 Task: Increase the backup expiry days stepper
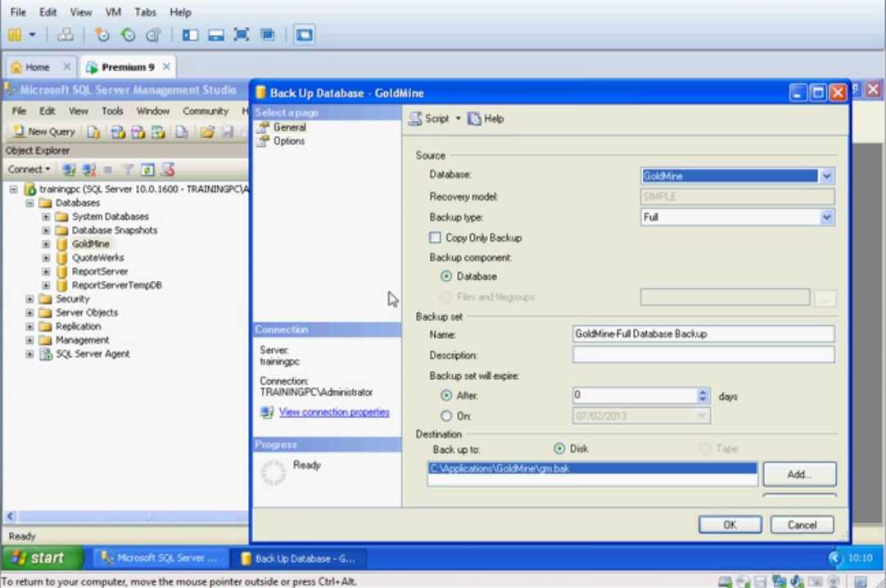pos(703,391)
